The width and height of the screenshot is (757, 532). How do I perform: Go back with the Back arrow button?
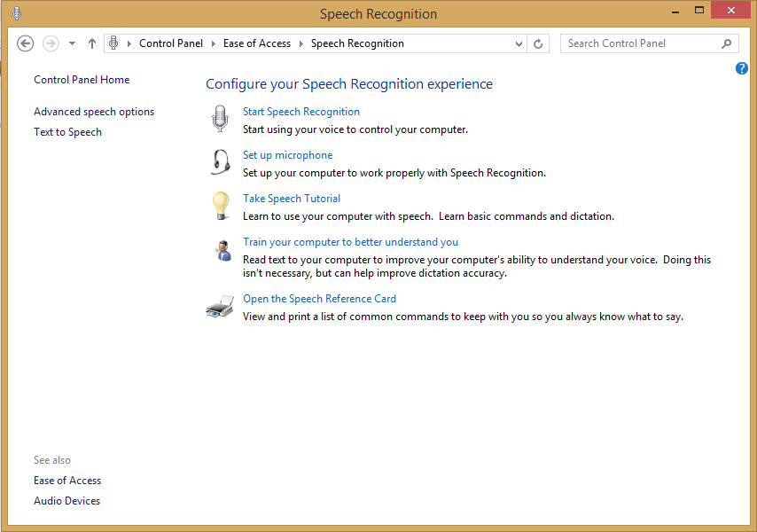(x=25, y=43)
